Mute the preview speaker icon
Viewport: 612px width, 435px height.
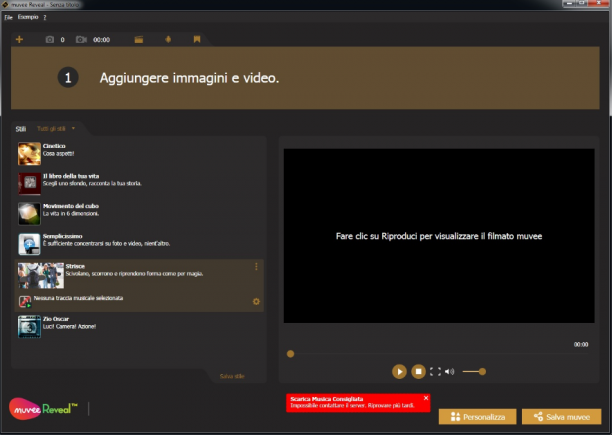450,371
